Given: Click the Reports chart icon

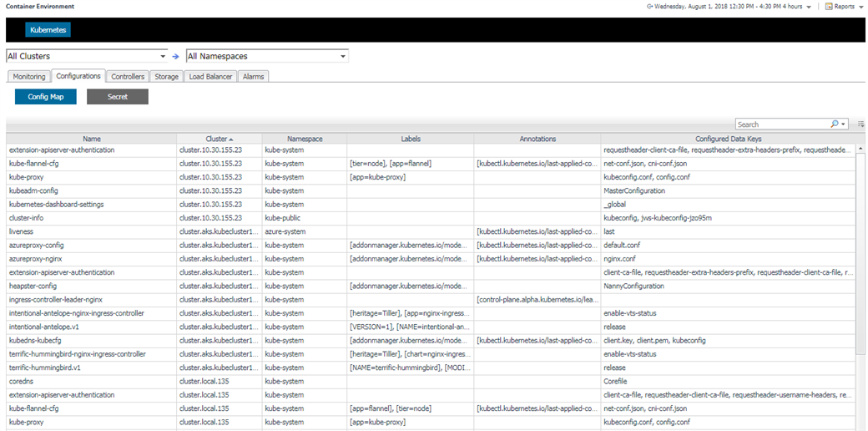Looking at the screenshot, I should [829, 7].
